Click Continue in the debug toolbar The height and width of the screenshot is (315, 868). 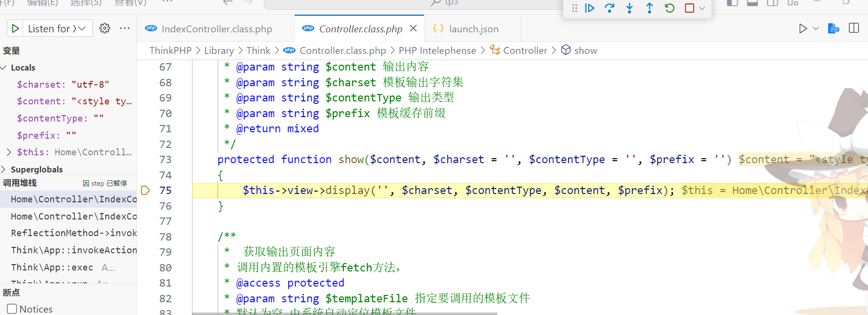pyautogui.click(x=590, y=8)
